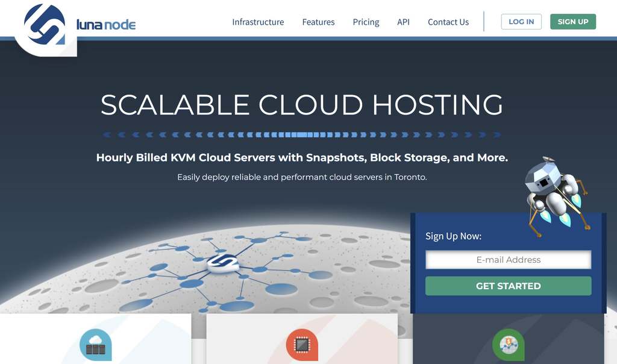Image resolution: width=617 pixels, height=364 pixels.
Task: Focus the E-mail Address input field
Action: tap(509, 260)
